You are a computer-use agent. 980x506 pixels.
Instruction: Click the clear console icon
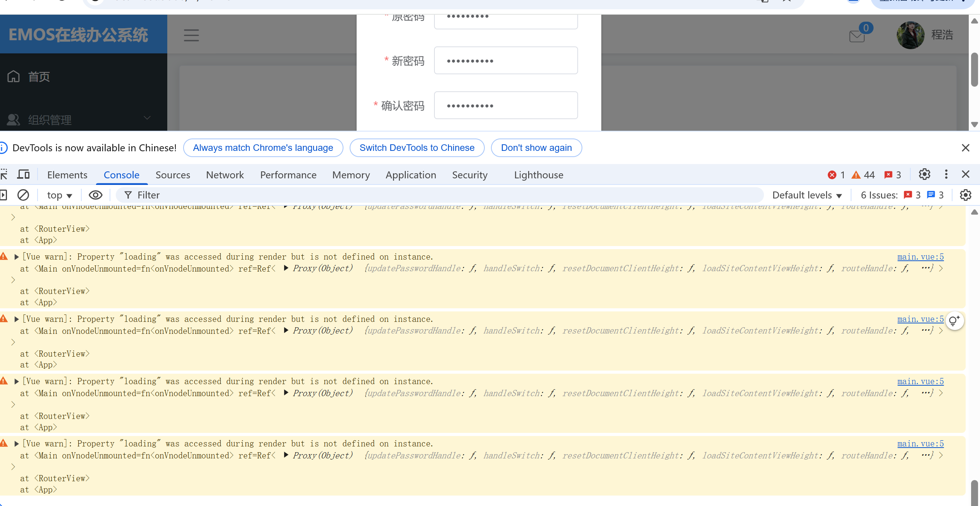pyautogui.click(x=23, y=195)
